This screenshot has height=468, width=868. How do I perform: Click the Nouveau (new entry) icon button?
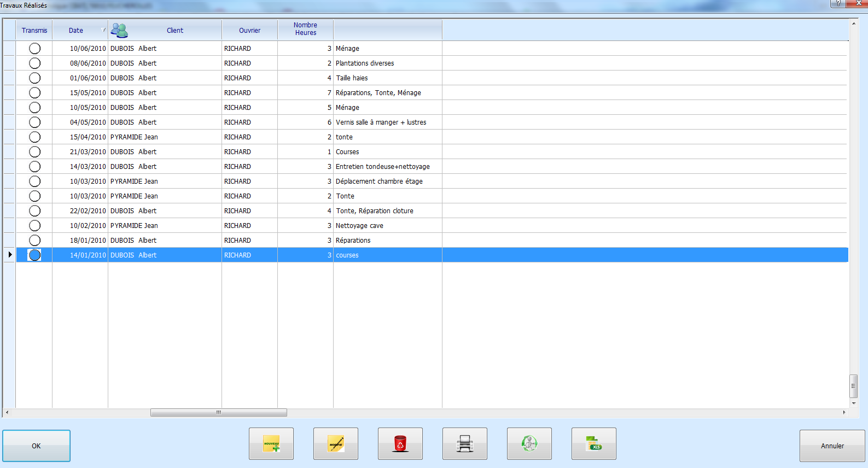pyautogui.click(x=271, y=443)
